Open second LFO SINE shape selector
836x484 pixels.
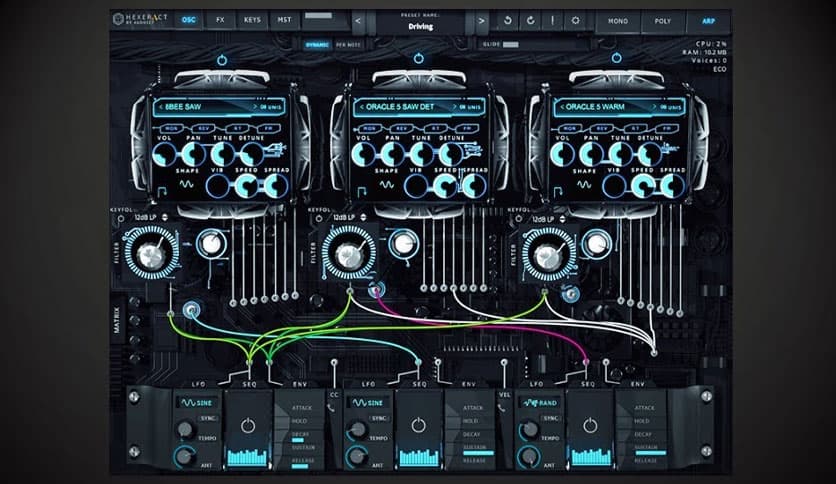pyautogui.click(x=368, y=403)
